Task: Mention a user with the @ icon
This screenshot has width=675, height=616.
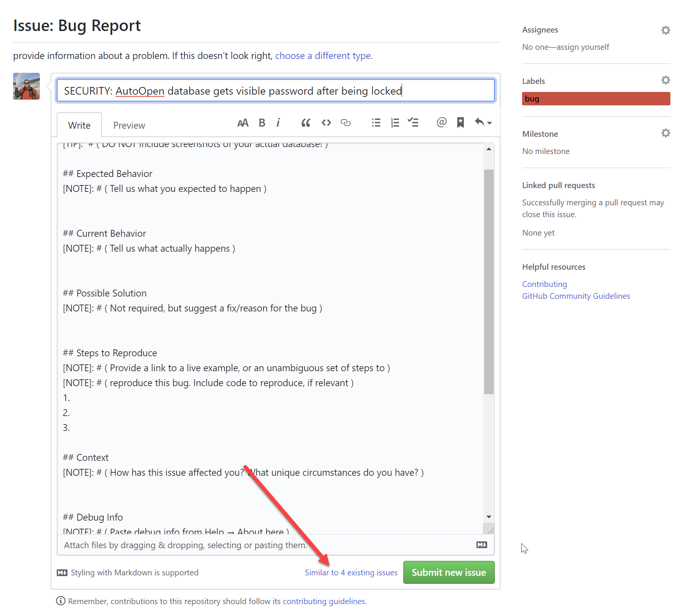Action: tap(441, 123)
